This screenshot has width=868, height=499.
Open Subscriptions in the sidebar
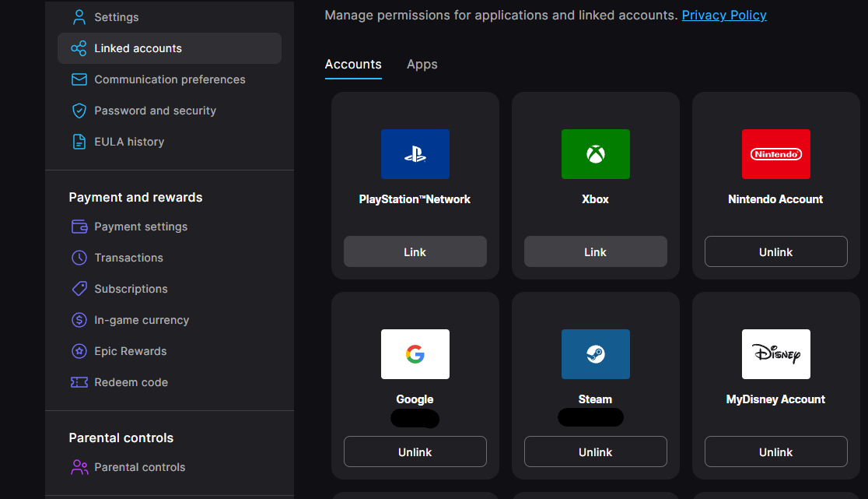point(170,289)
